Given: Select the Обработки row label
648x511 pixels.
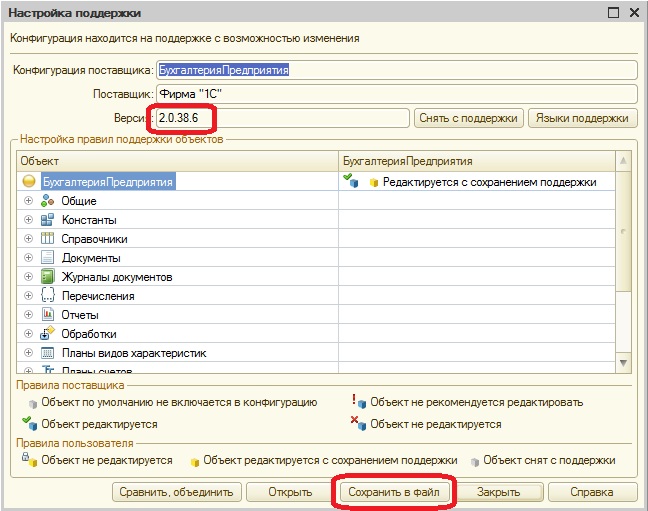Looking at the screenshot, I should click(89, 334).
